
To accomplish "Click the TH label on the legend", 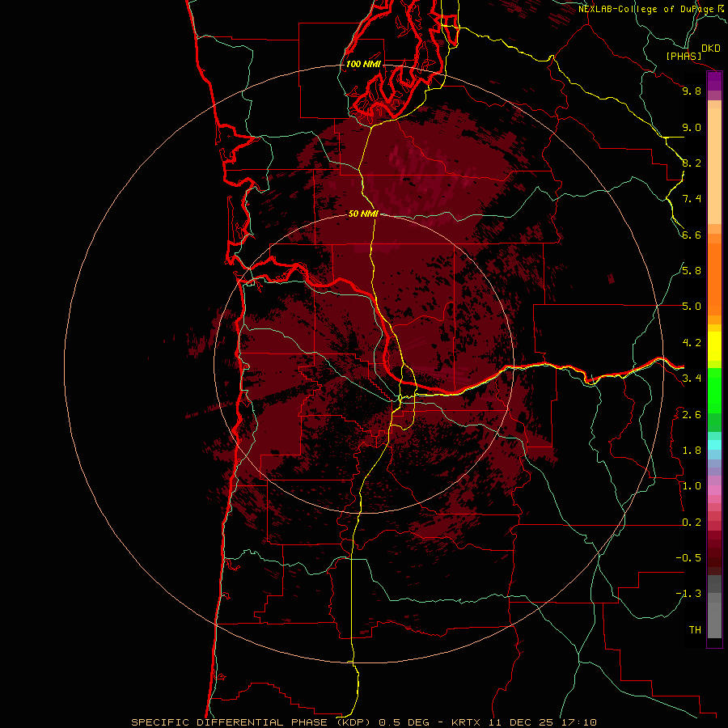I will [x=695, y=630].
